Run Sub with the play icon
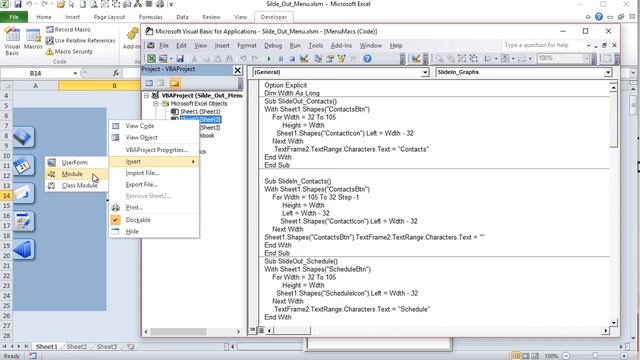The width and height of the screenshot is (640, 360). coord(269,59)
